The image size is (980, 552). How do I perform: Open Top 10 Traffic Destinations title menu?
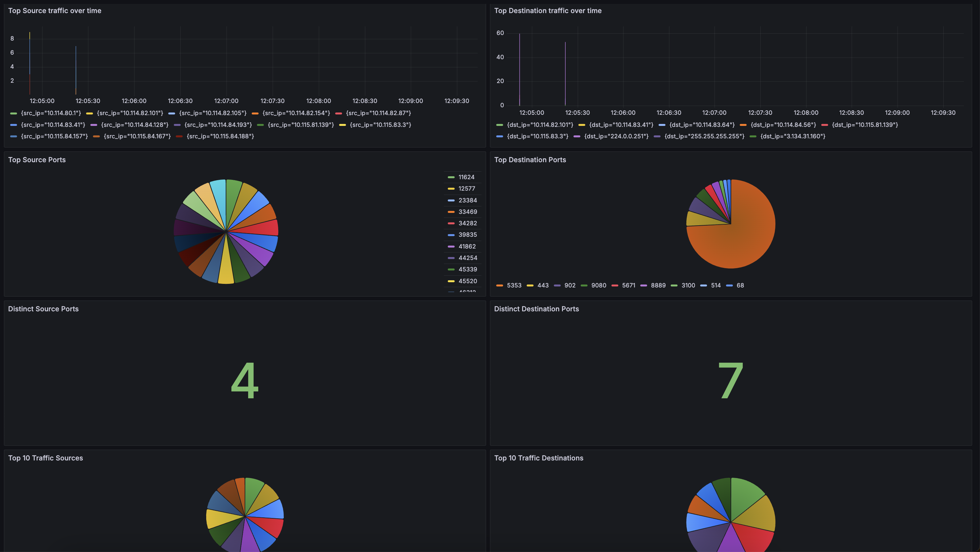[538, 458]
